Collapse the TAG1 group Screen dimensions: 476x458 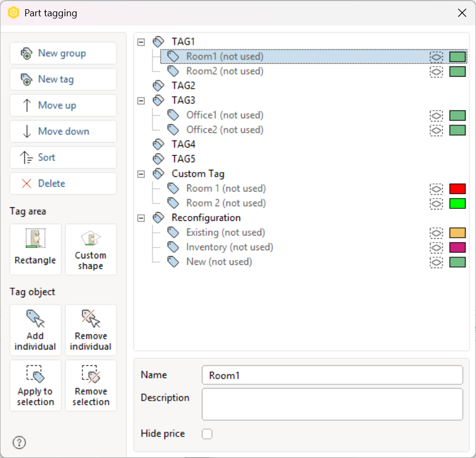pyautogui.click(x=141, y=42)
